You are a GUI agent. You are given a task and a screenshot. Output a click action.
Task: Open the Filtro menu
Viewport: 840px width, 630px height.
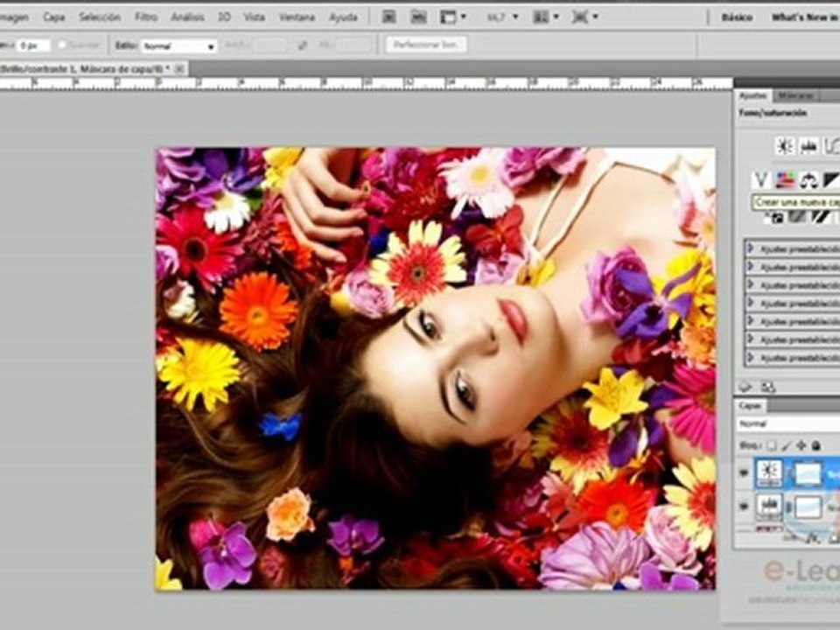(x=146, y=17)
